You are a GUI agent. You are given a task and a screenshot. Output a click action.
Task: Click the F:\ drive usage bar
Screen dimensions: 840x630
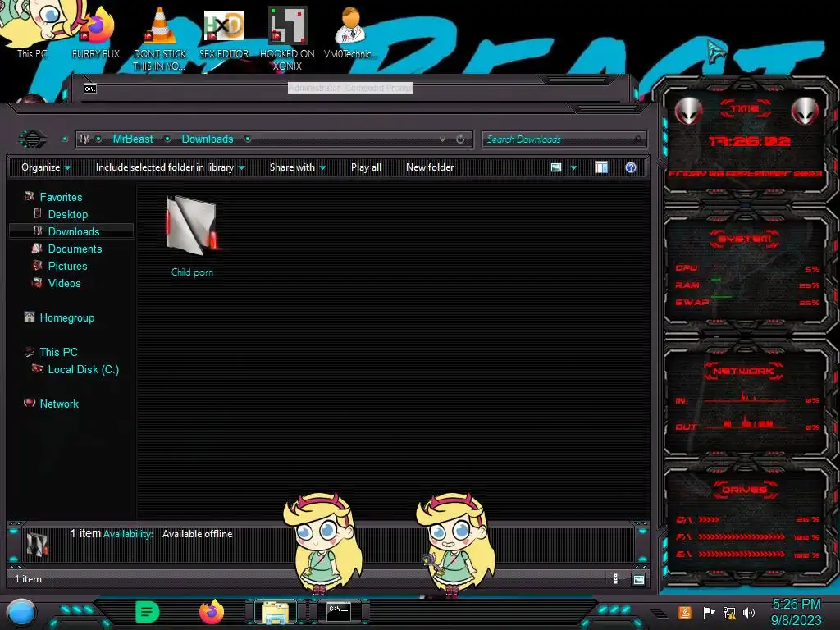pyautogui.click(x=742, y=536)
